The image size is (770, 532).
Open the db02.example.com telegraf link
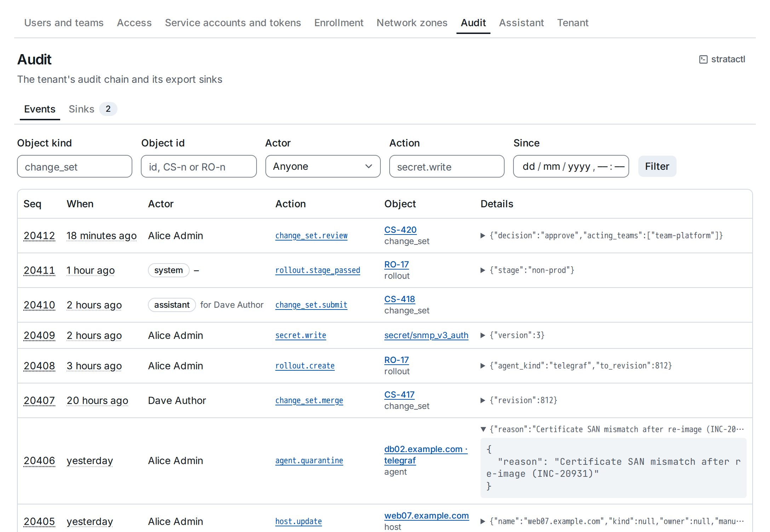tap(426, 455)
